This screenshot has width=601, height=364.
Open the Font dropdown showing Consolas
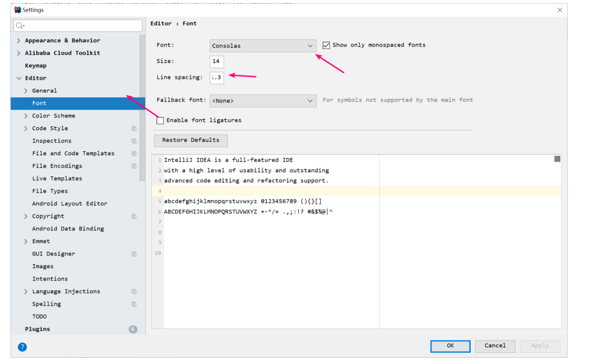click(263, 46)
